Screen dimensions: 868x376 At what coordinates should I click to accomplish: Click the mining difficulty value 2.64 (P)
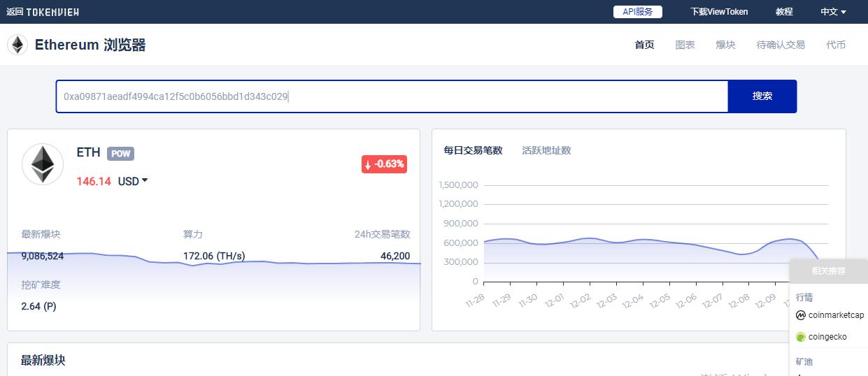pyautogui.click(x=38, y=306)
